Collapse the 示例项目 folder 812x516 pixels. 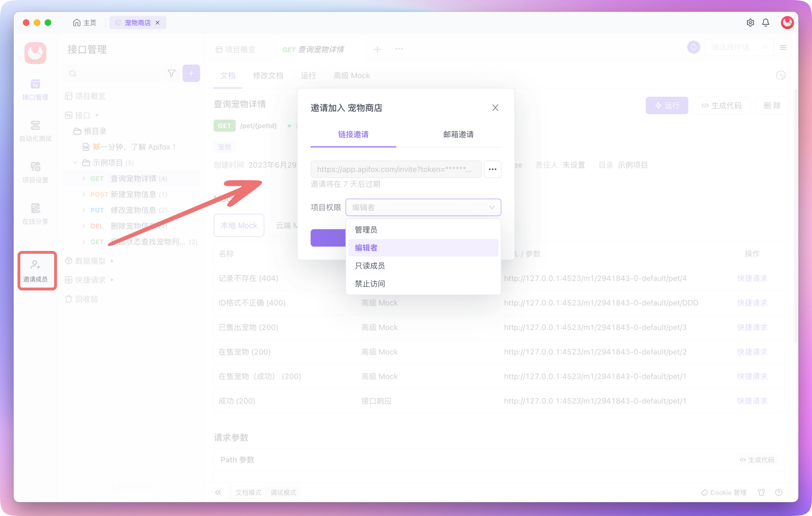[x=75, y=163]
